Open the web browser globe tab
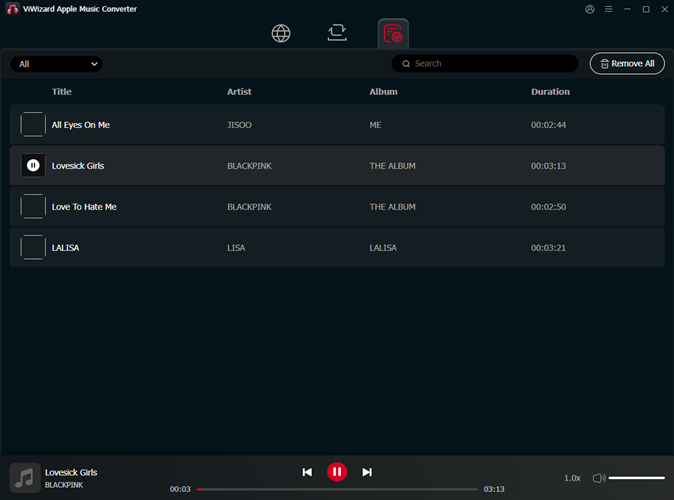 tap(281, 33)
